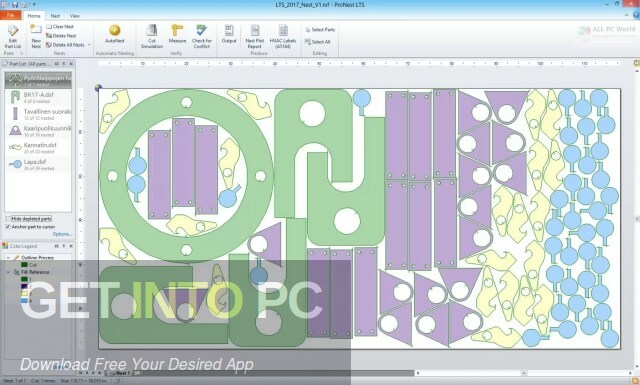The width and height of the screenshot is (640, 385).
Task: Open the Output tool
Action: click(229, 34)
